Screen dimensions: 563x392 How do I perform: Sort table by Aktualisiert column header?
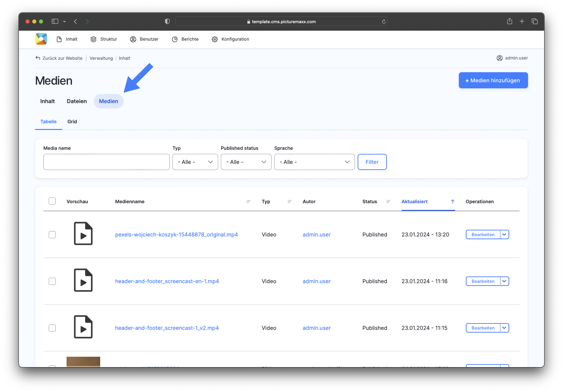pos(414,202)
